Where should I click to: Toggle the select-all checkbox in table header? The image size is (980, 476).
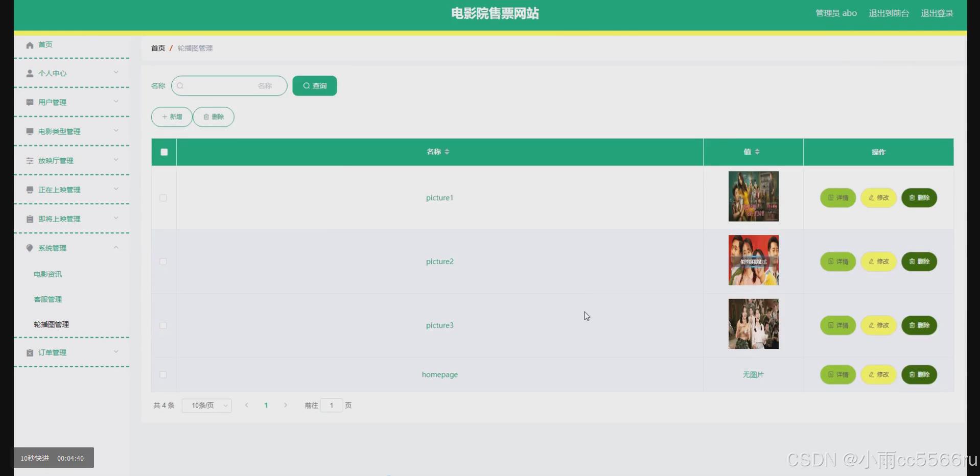click(164, 152)
